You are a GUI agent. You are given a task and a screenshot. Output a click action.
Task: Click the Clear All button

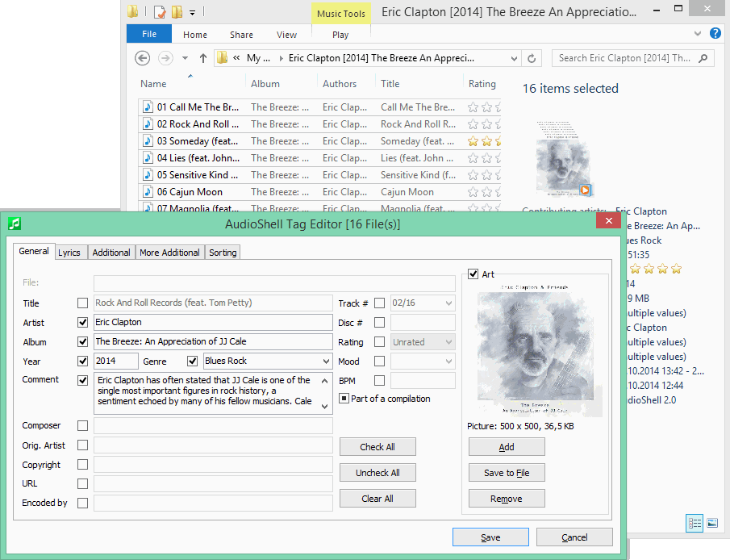click(378, 499)
